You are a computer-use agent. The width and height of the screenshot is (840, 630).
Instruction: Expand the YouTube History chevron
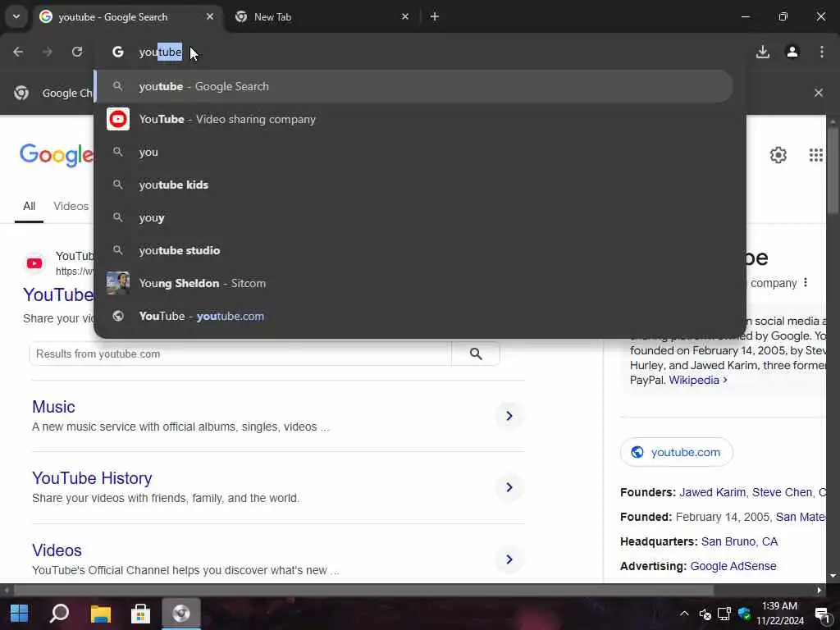(x=509, y=487)
